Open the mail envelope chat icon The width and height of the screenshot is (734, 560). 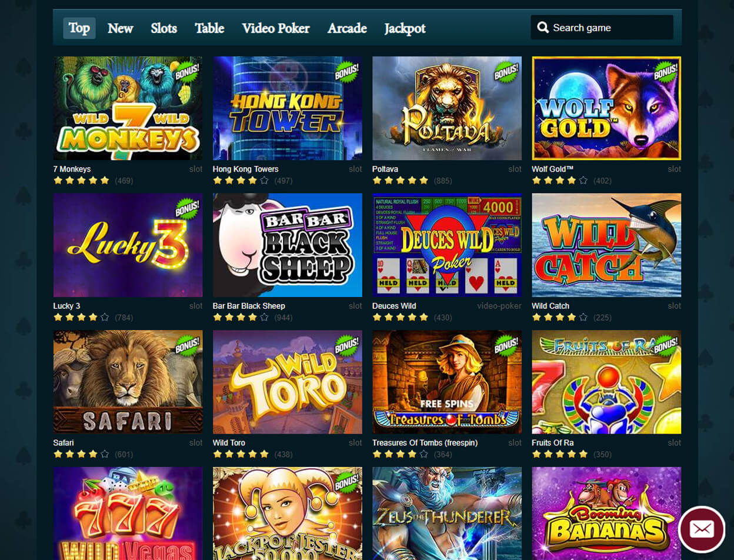coord(701,529)
